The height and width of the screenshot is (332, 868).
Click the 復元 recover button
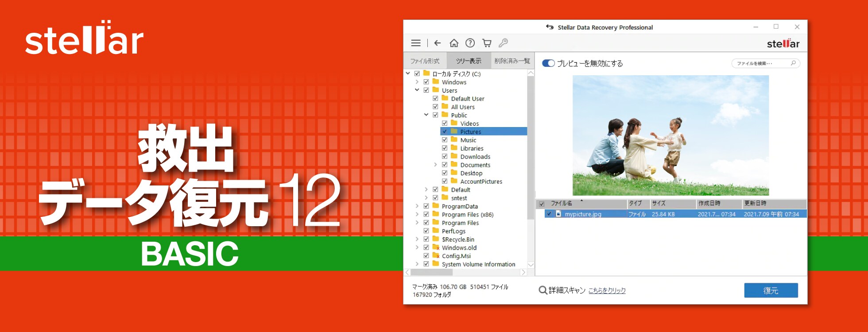pos(771,290)
